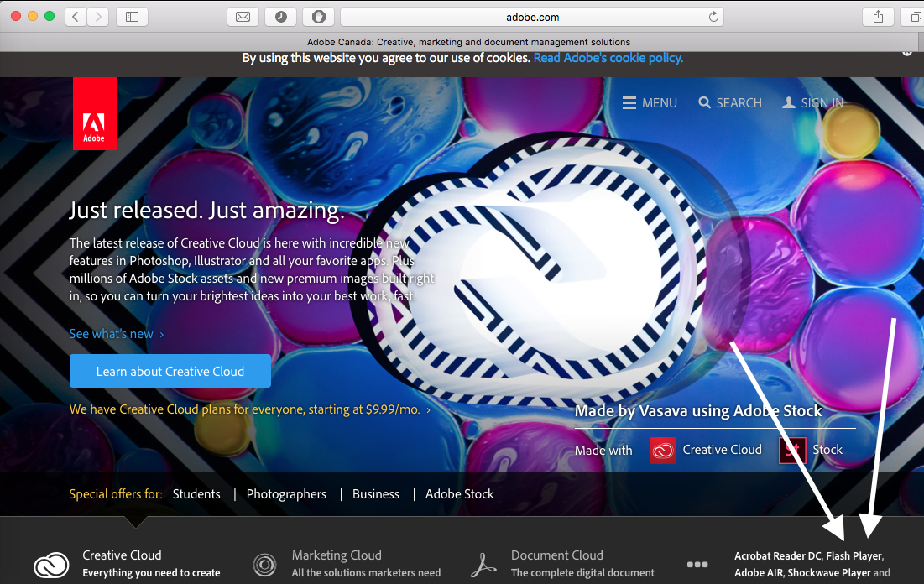Click the red Creative Cloud app icon
The height and width of the screenshot is (584, 924).
tap(663, 451)
